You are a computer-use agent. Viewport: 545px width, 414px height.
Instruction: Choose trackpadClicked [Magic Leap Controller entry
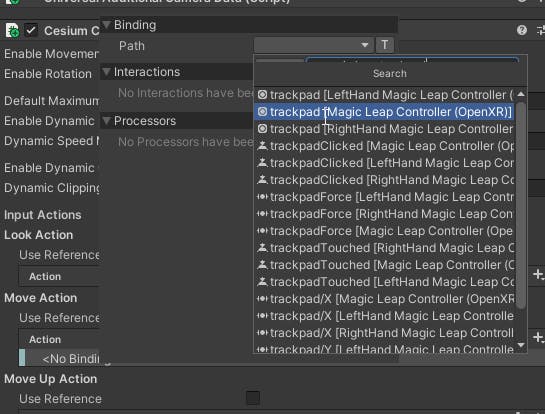pyautogui.click(x=384, y=146)
